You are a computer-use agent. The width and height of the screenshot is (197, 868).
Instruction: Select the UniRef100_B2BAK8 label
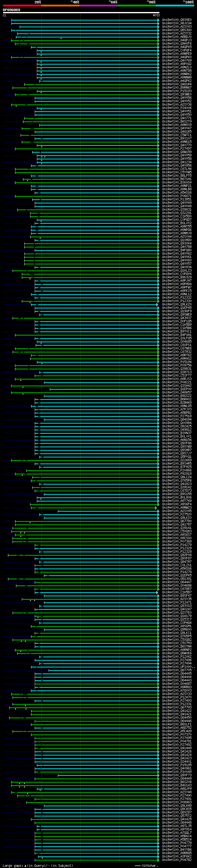coord(176,403)
